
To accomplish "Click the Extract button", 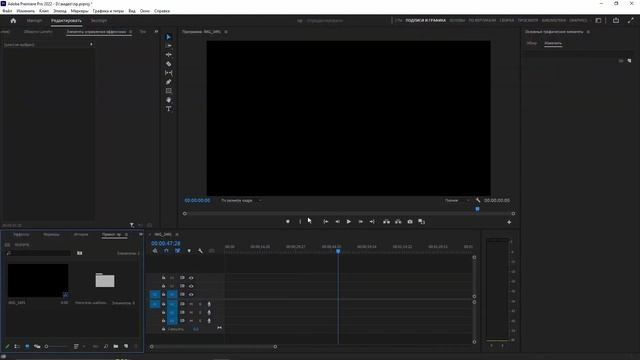I will coord(398,222).
